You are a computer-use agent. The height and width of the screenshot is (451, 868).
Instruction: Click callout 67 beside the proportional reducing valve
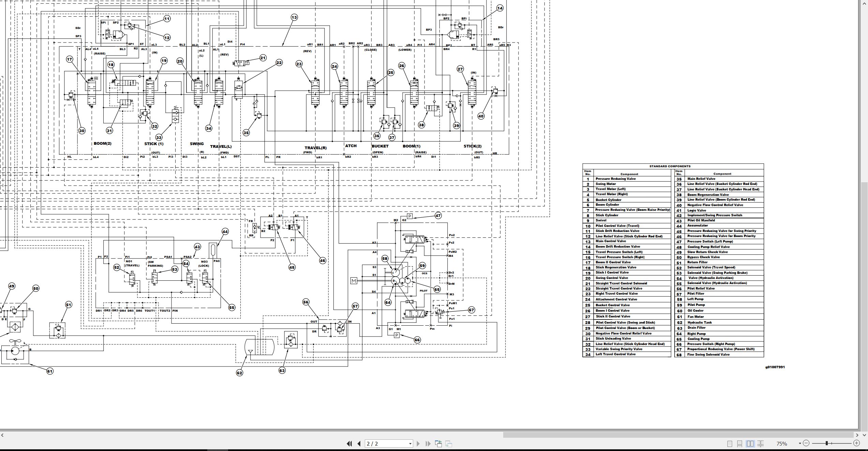472,310
